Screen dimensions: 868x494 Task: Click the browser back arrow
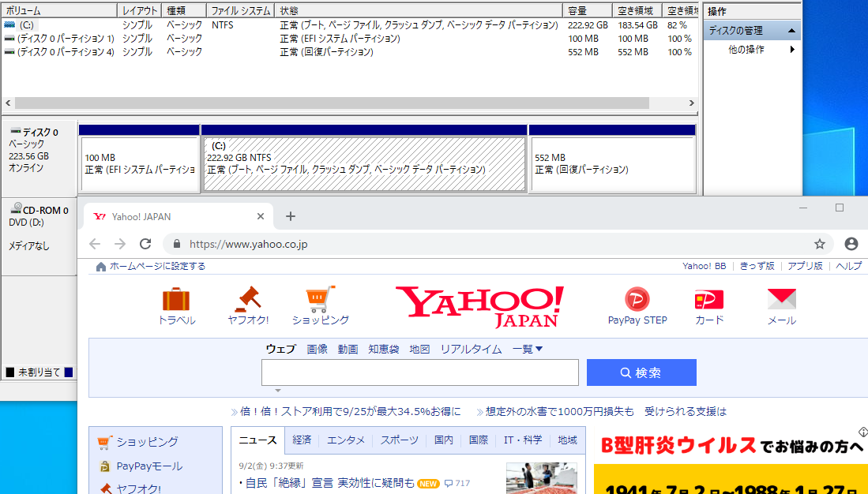(95, 244)
